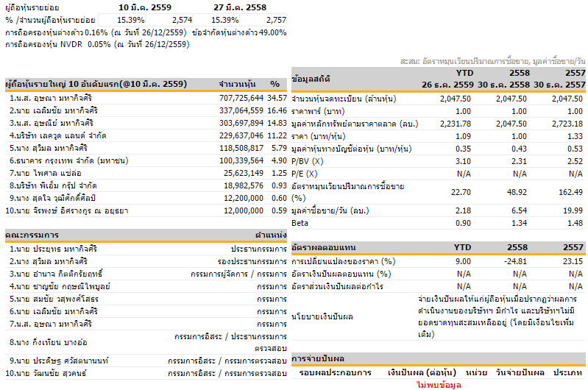
Task: Click 6.ธนาคาร กรุงเทพ จำกัด (มหาชน)
Action: tap(69, 160)
